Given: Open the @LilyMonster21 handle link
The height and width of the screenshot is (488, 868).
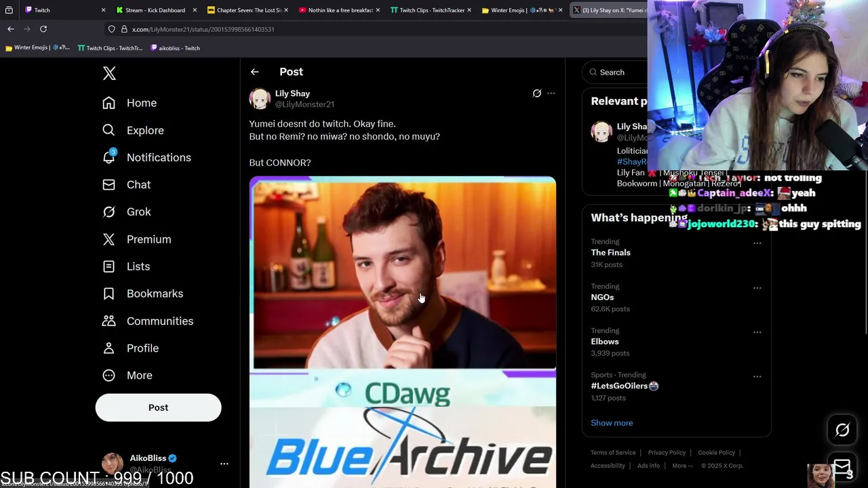Looking at the screenshot, I should click(x=304, y=104).
